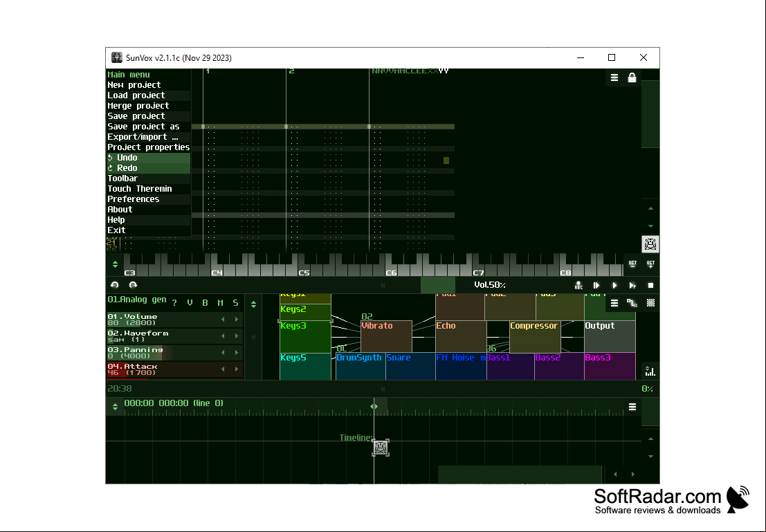Open the timeline hamburger menu
The height and width of the screenshot is (532, 766).
click(632, 407)
